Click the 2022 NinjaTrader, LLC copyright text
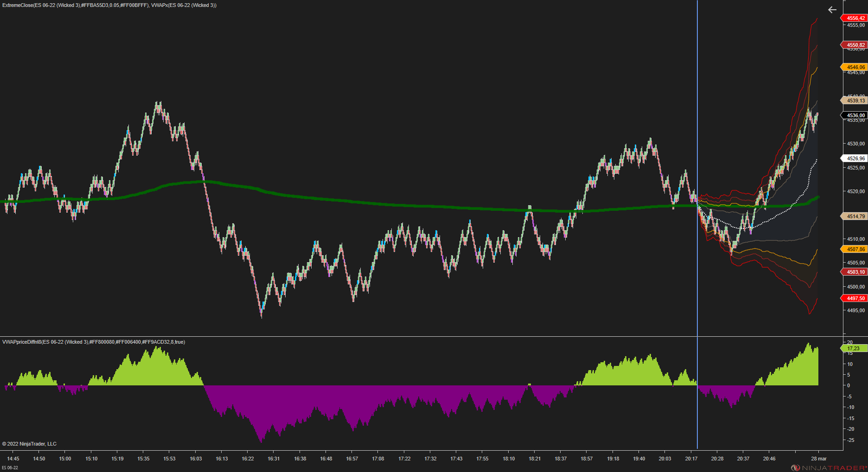Screen dimensions: 868x472 click(29, 444)
